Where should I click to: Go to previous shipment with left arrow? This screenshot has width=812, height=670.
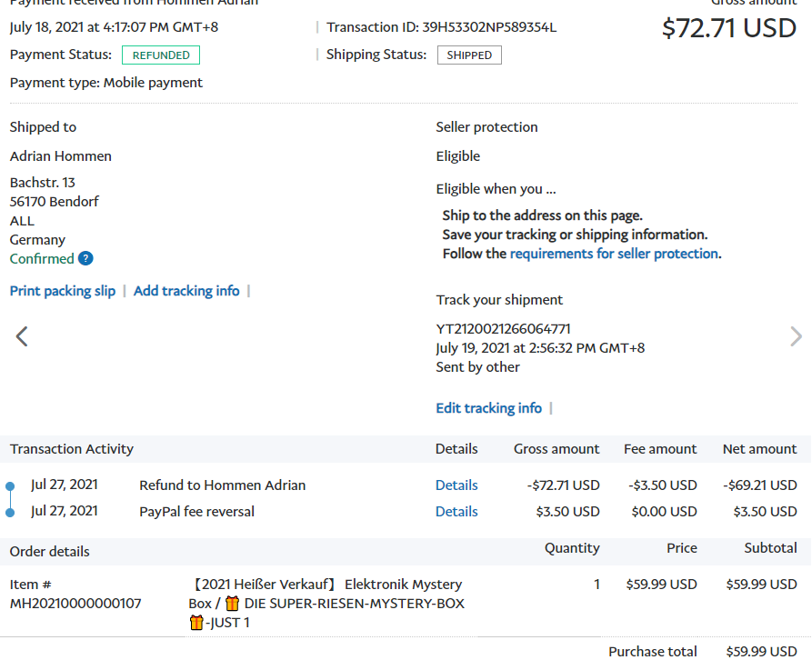pyautogui.click(x=22, y=337)
